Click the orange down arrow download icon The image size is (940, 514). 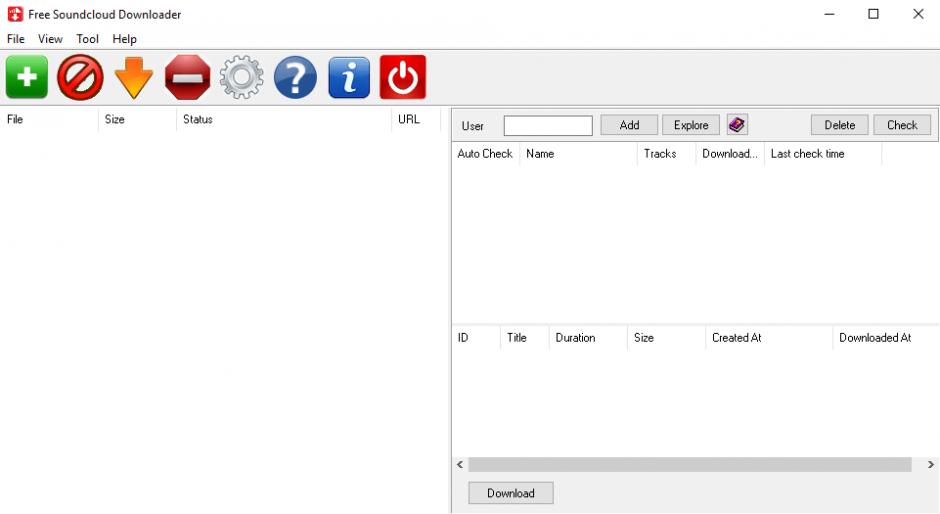click(x=134, y=77)
